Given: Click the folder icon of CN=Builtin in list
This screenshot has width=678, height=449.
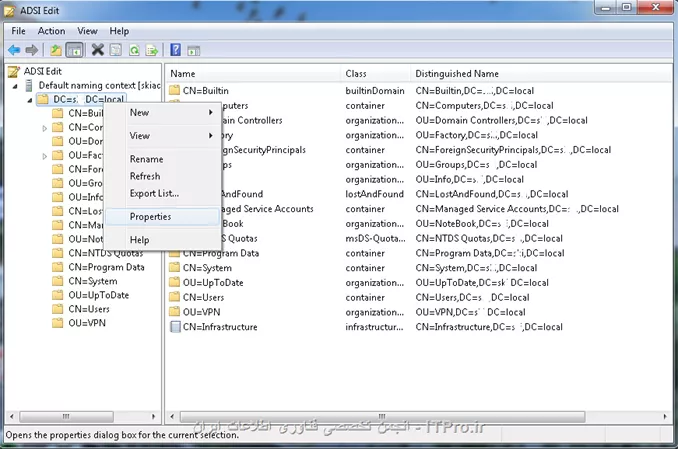Looking at the screenshot, I should coord(174,90).
